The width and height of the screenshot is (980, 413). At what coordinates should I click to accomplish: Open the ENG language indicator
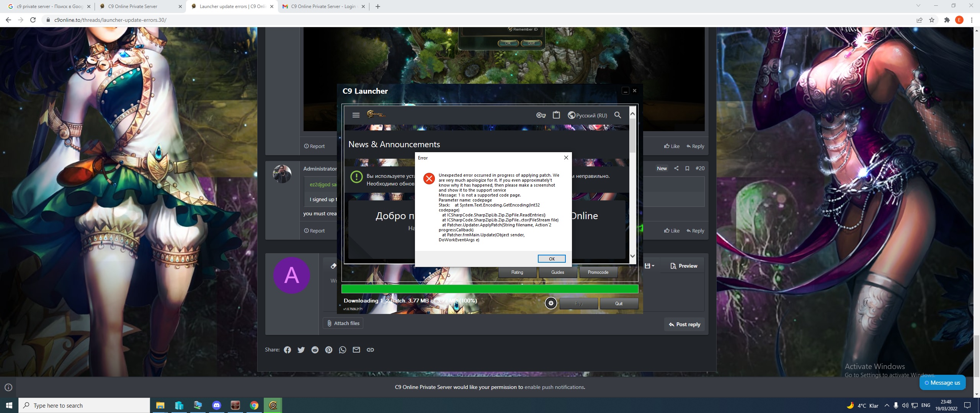(x=926, y=405)
